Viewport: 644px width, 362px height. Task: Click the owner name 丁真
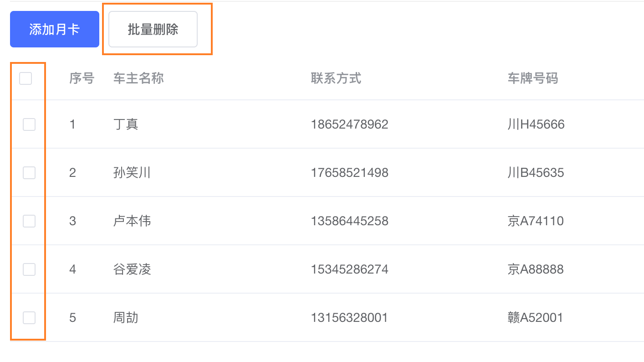(x=126, y=124)
